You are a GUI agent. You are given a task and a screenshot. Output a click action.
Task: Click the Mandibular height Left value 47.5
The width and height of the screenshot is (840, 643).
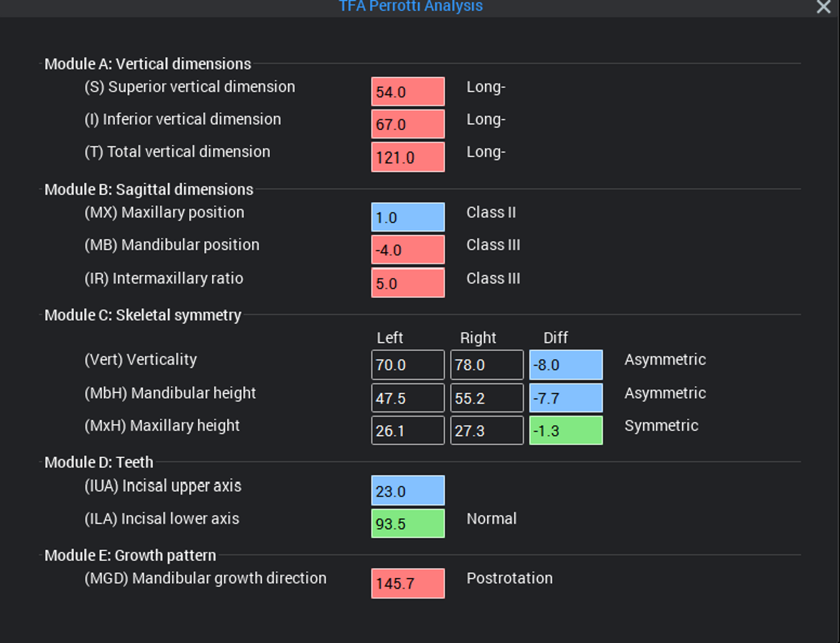tap(408, 398)
